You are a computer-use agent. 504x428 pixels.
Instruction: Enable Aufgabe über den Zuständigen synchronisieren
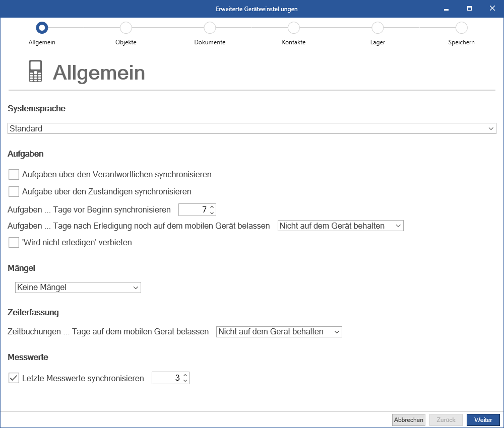14,191
